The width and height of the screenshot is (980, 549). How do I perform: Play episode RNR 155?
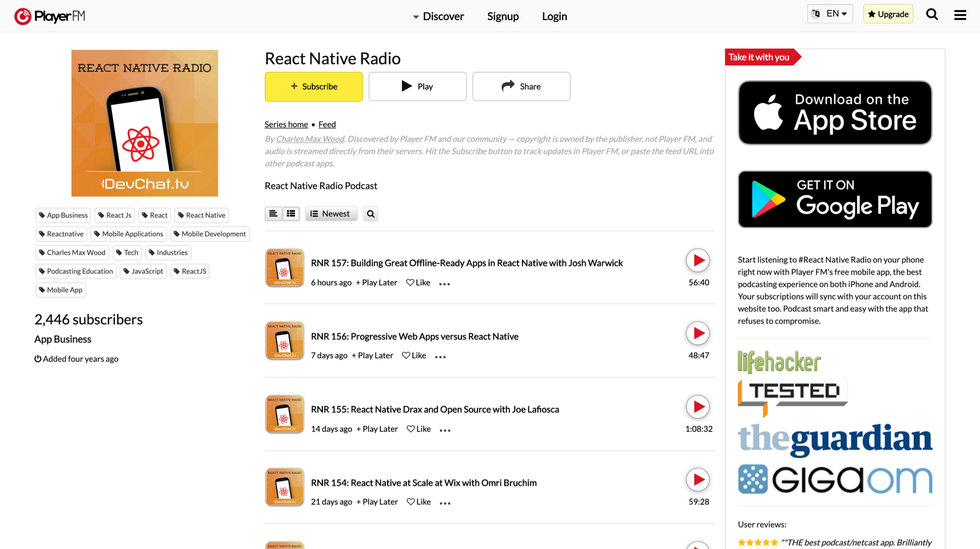click(698, 407)
